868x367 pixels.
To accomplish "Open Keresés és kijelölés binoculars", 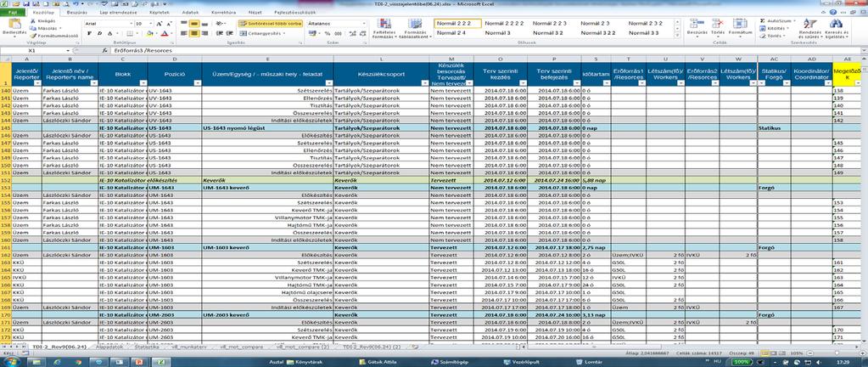I will (x=837, y=28).
